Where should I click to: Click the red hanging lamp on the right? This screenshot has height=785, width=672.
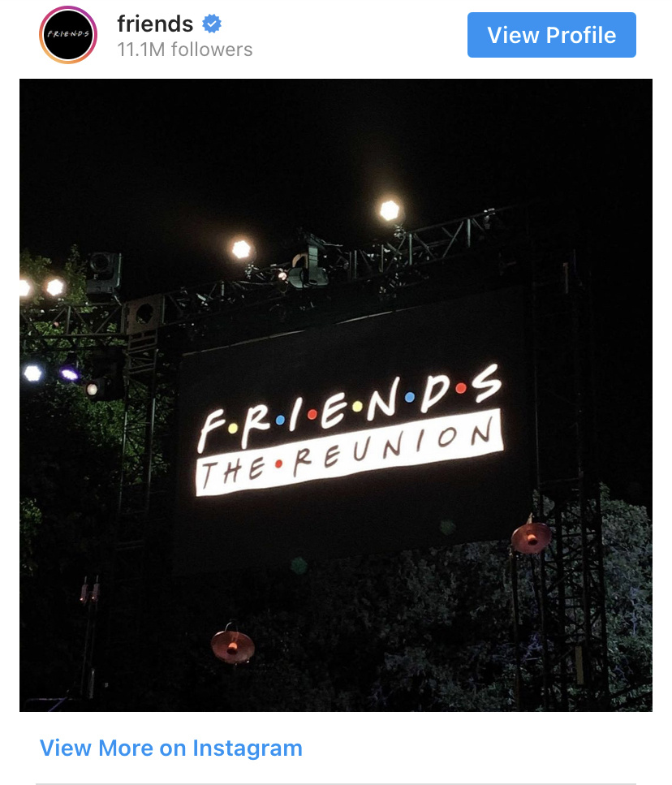click(x=532, y=536)
